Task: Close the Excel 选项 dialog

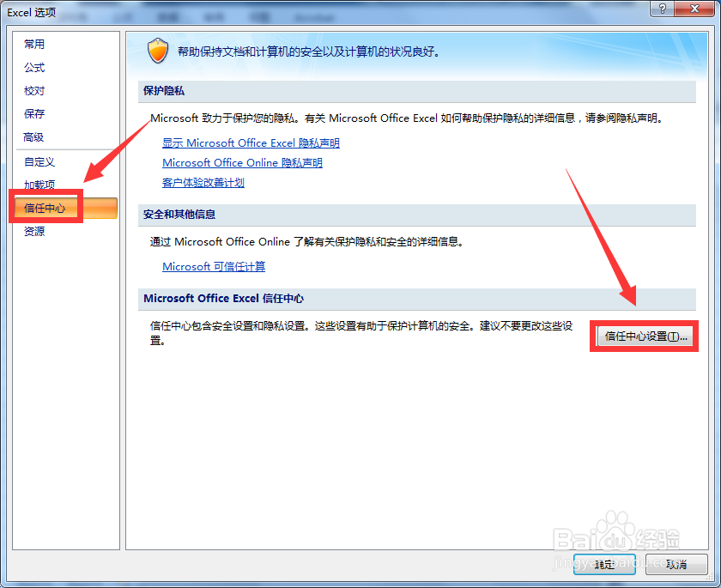Action: tap(694, 9)
